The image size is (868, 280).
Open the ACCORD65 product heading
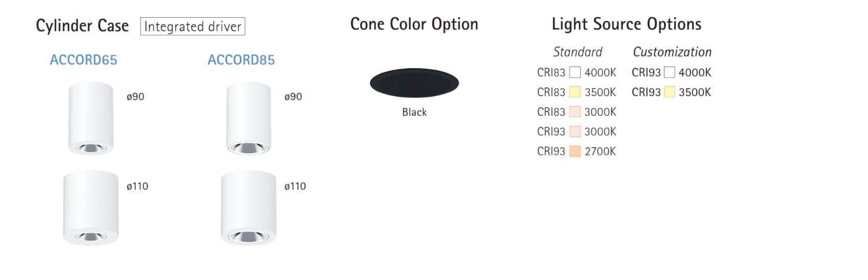(x=83, y=60)
